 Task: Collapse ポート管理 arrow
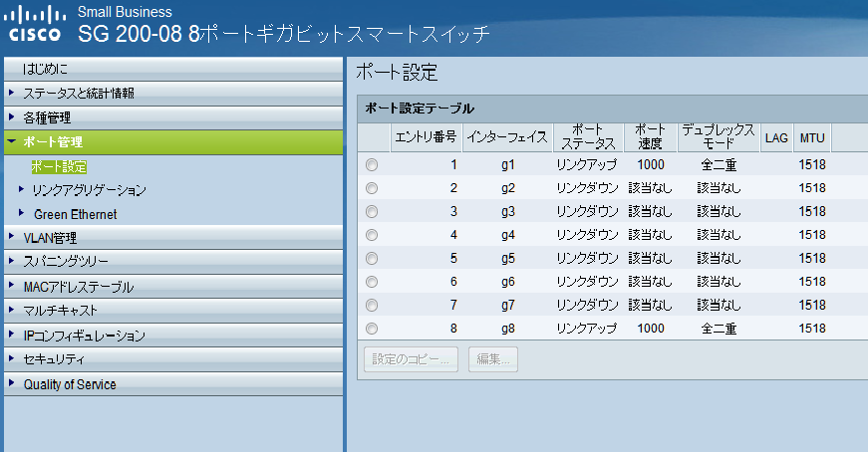point(11,141)
